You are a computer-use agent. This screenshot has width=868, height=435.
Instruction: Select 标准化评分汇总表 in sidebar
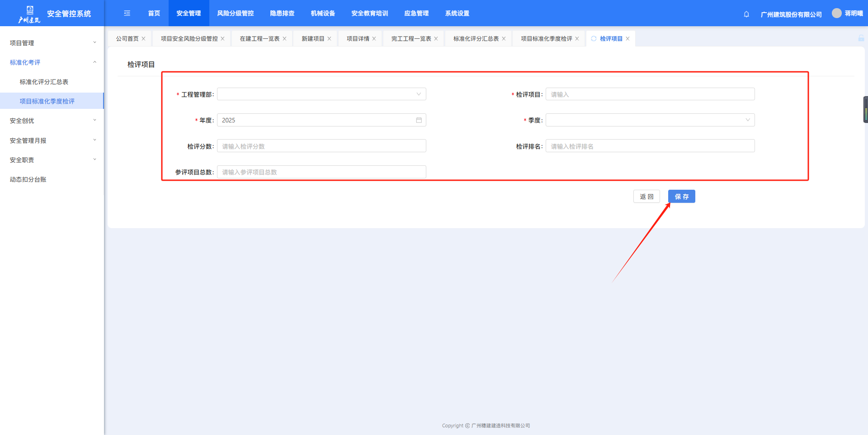tap(44, 82)
